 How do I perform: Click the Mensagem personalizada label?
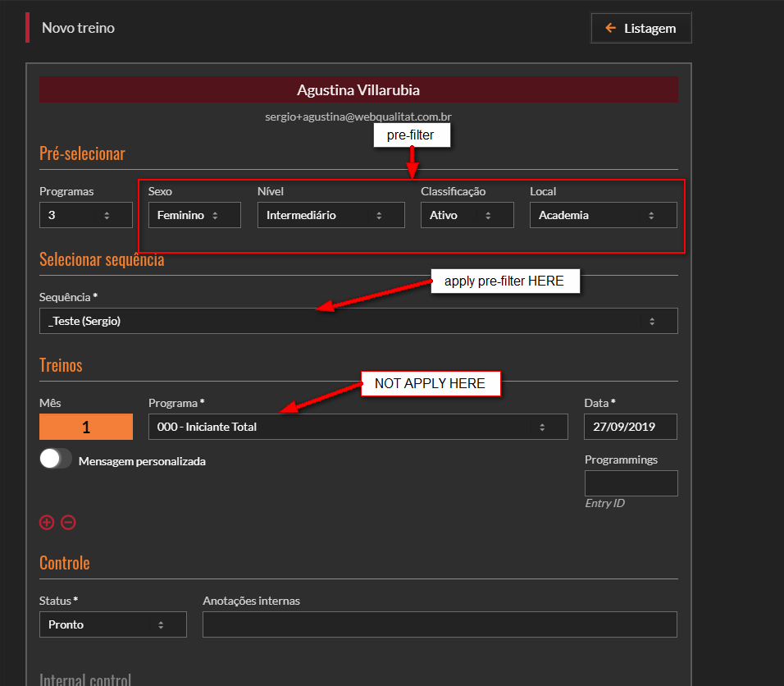pyautogui.click(x=142, y=461)
